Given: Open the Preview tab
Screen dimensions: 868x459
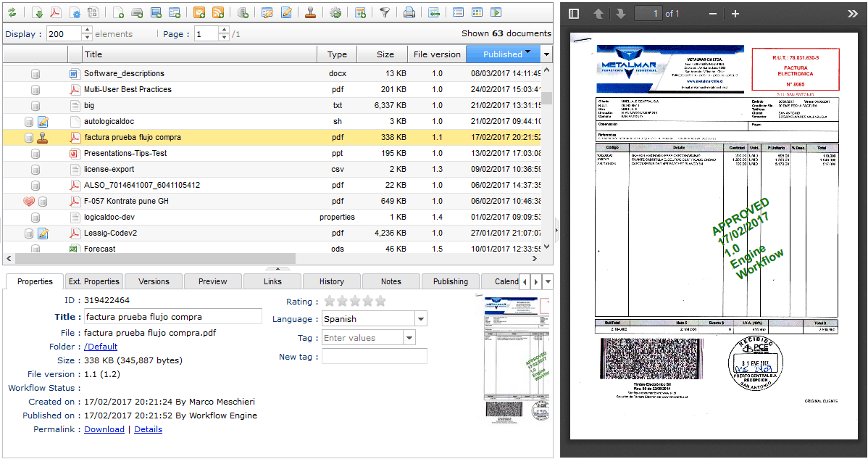Looking at the screenshot, I should tap(213, 281).
